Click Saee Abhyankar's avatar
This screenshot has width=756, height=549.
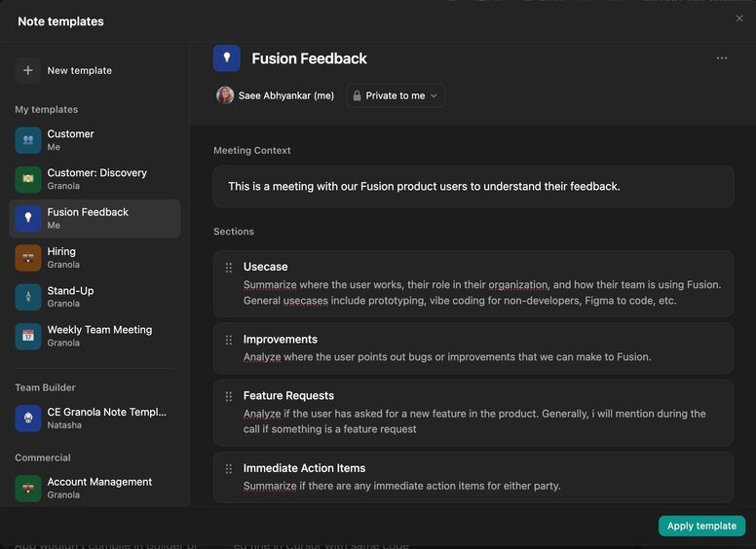tap(225, 95)
